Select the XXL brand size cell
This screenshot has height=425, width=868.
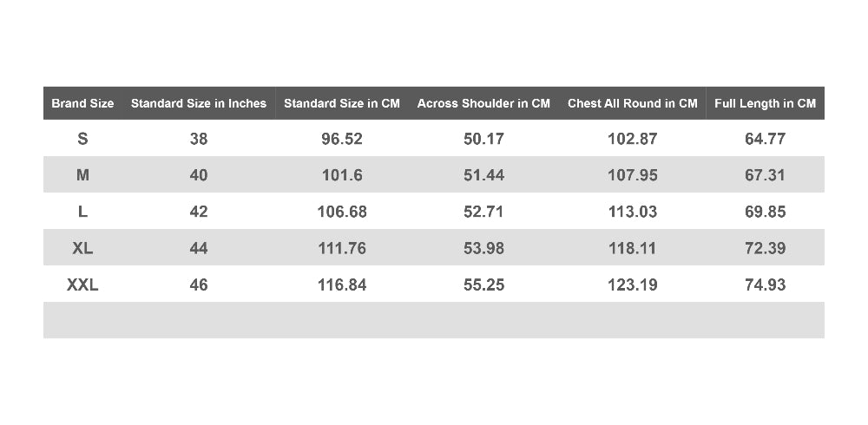click(x=82, y=284)
